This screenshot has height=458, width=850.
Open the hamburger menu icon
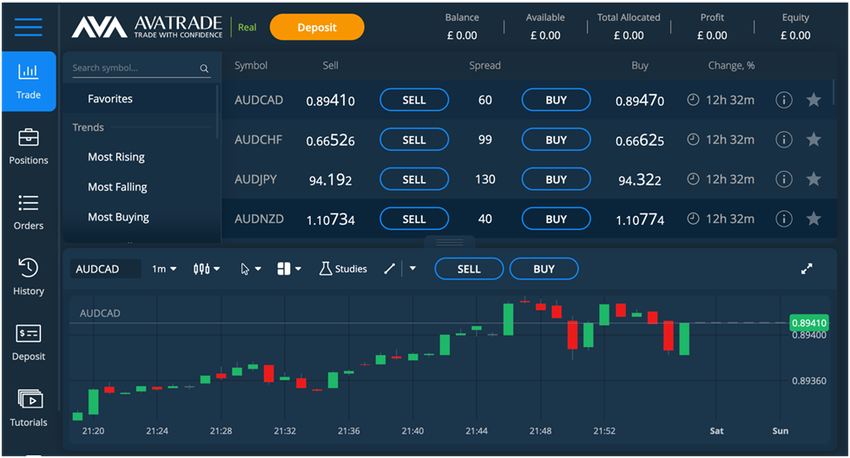tap(28, 27)
